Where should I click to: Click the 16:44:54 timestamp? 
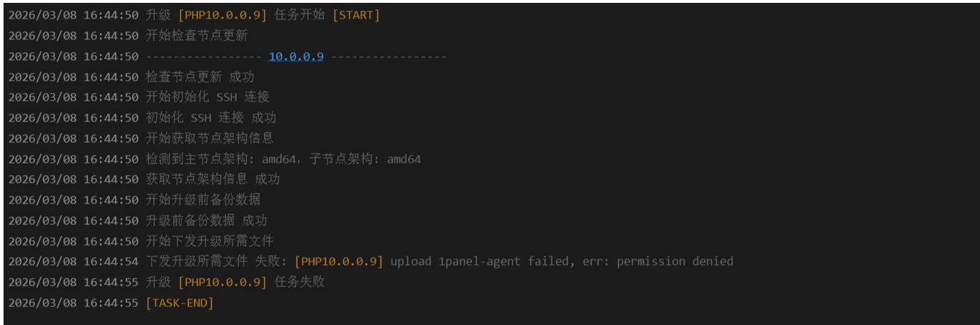point(111,261)
